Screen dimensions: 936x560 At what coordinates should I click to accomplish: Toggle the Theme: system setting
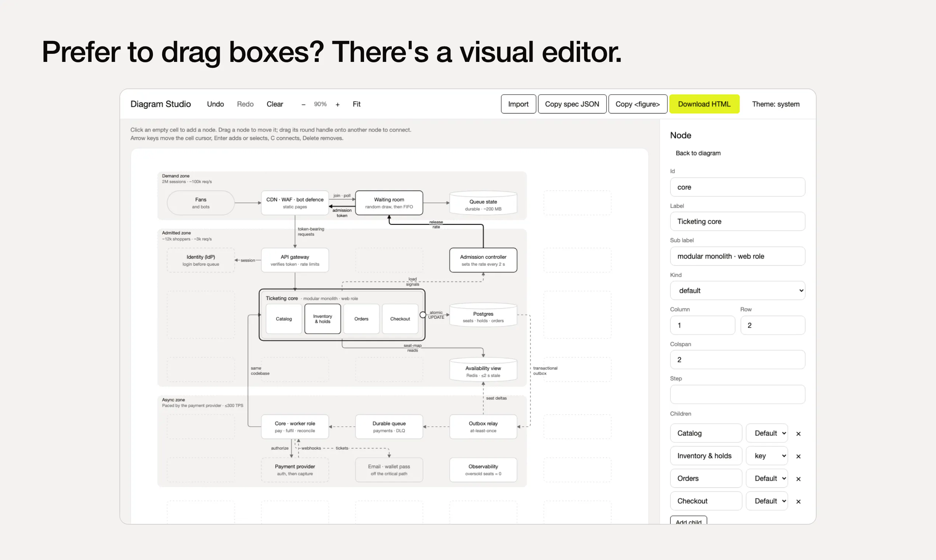776,104
